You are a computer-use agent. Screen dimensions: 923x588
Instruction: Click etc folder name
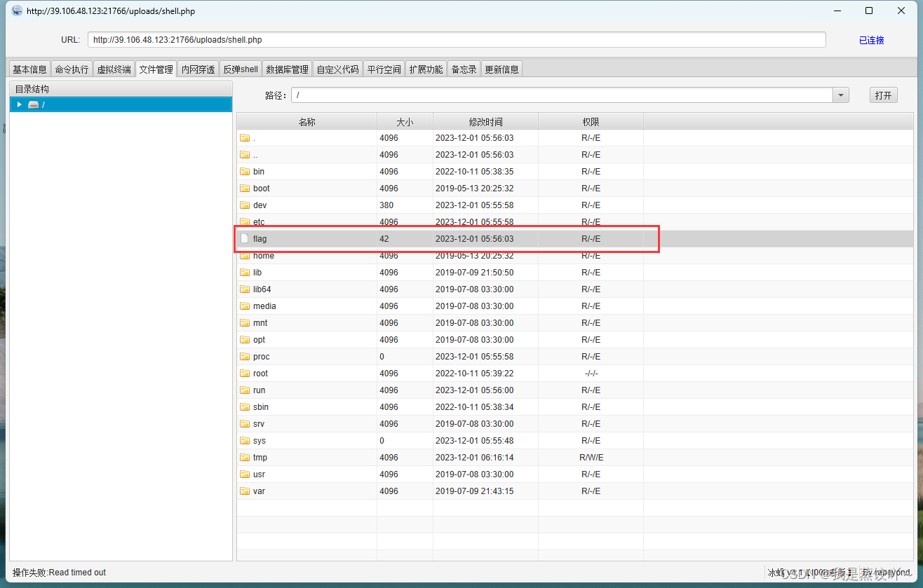pyautogui.click(x=259, y=222)
